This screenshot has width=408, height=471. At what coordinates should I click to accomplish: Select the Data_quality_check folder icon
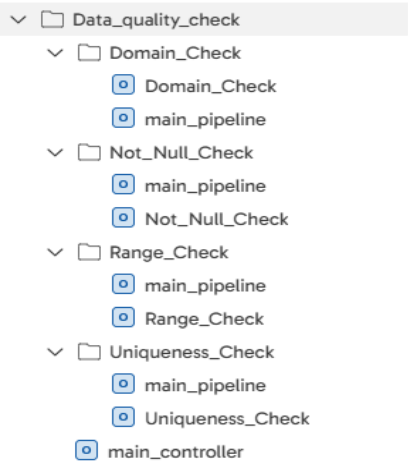tap(52, 19)
